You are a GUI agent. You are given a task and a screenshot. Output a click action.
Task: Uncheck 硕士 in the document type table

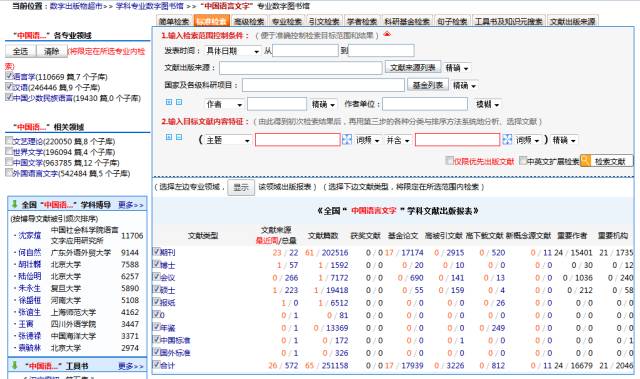[x=156, y=289]
